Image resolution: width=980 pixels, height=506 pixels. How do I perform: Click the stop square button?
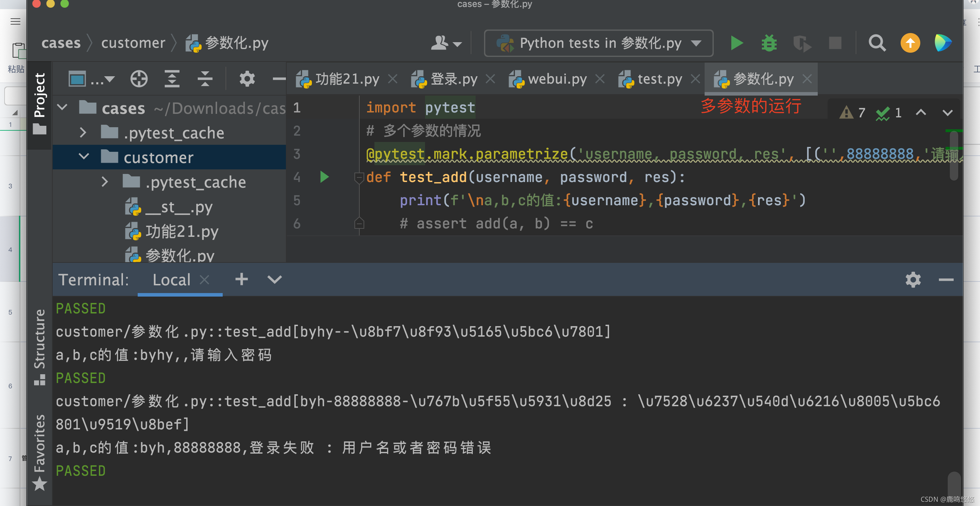coord(835,43)
